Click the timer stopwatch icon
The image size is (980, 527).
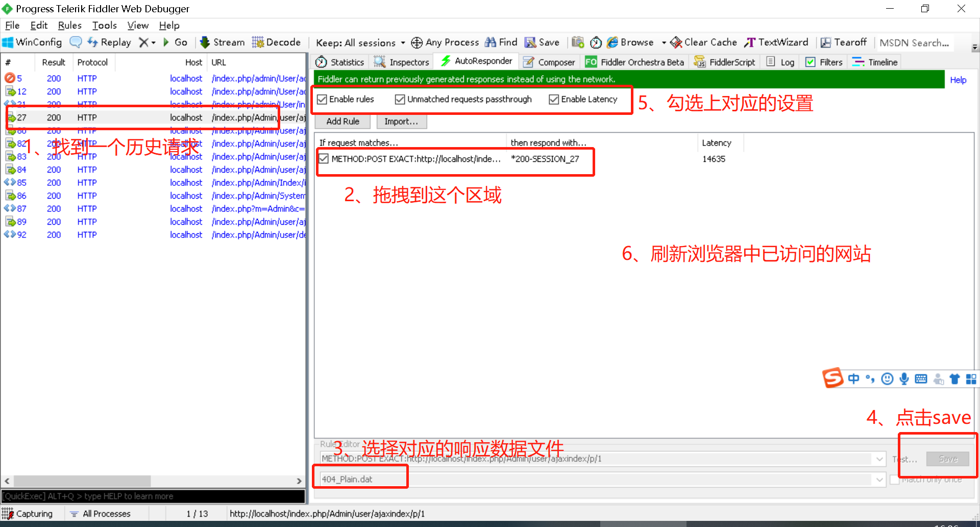pyautogui.click(x=596, y=42)
